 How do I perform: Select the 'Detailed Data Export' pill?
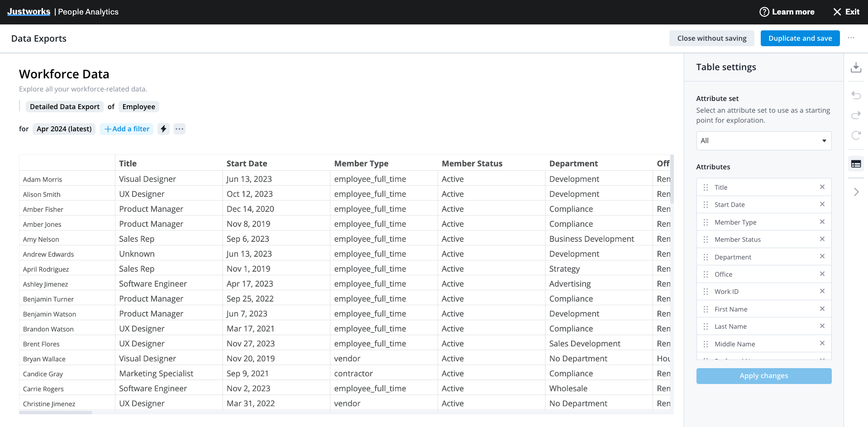[64, 106]
